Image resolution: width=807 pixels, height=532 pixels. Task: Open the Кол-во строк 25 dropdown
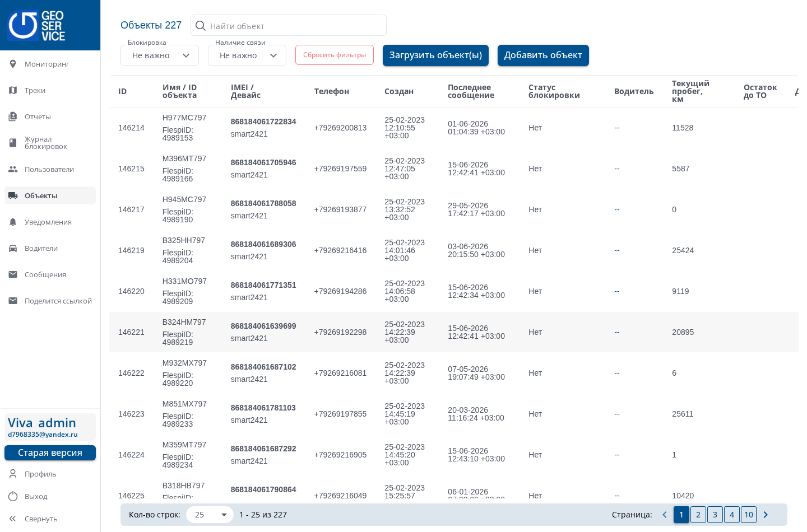[210, 515]
